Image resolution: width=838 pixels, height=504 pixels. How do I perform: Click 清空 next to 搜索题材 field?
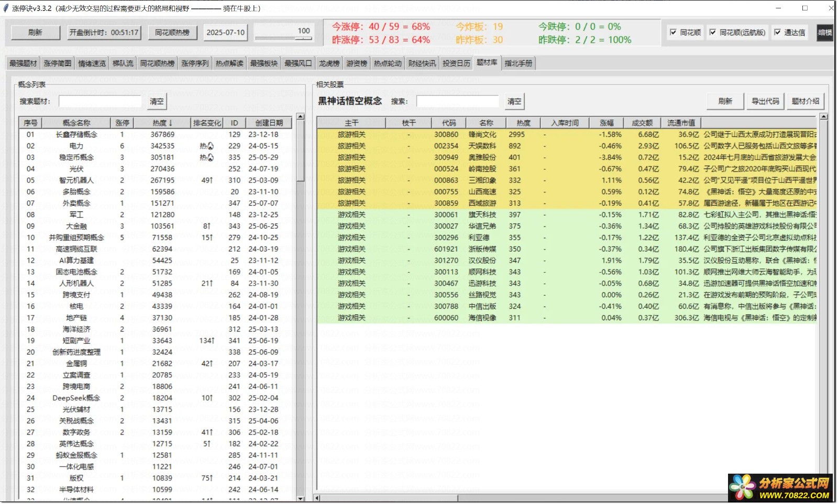pyautogui.click(x=157, y=101)
